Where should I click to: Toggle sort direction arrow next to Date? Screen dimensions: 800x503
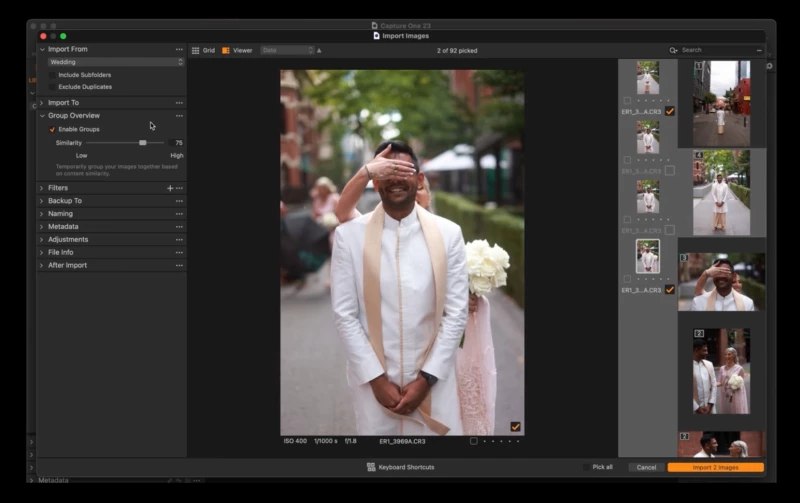click(319, 50)
